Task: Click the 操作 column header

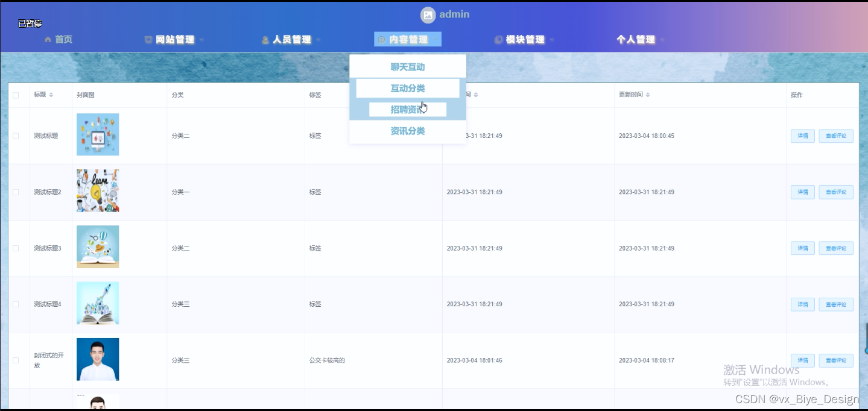Action: pos(797,95)
